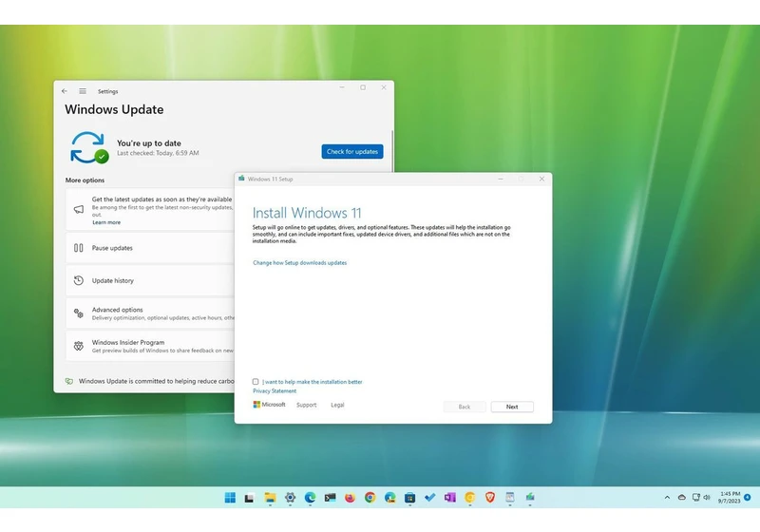Click the back arrow in Settings window
This screenshot has height=532, width=760.
pyautogui.click(x=65, y=91)
